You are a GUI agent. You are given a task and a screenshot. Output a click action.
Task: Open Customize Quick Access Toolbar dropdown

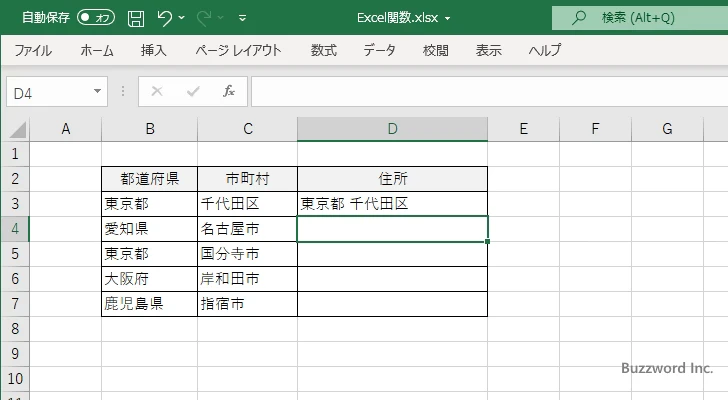[x=242, y=18]
